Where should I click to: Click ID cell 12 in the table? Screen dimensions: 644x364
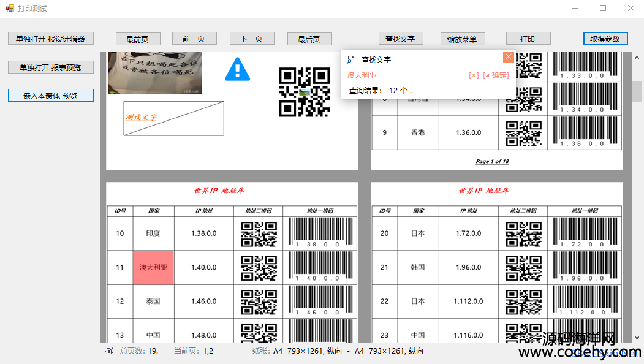tap(120, 301)
